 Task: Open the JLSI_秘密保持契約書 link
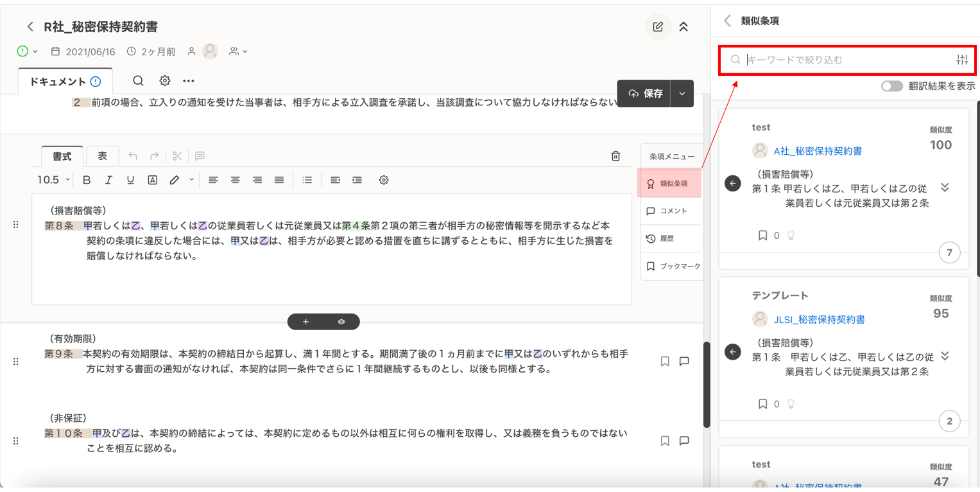coord(819,319)
